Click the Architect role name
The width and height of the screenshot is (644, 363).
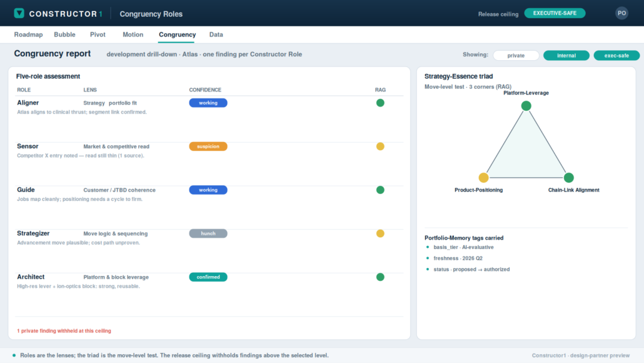tap(31, 277)
